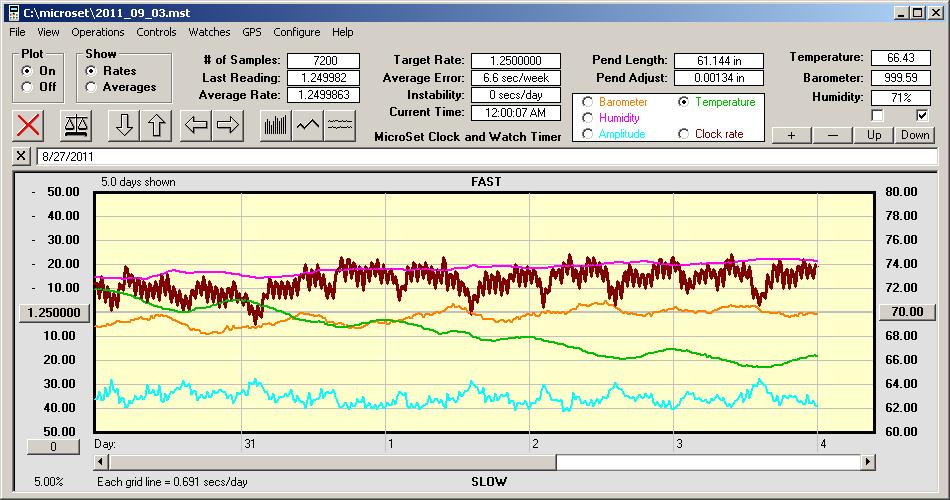Screen dimensions: 950x500
Task: Select Show Rates radio button
Action: point(91,71)
